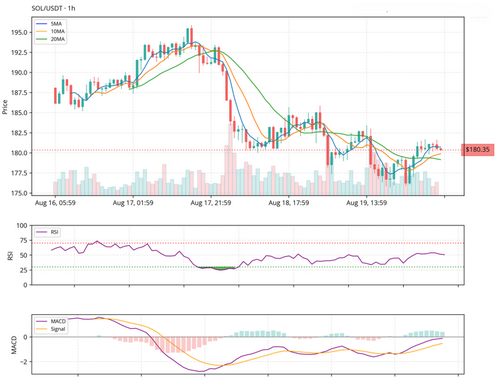This screenshot has width=502, height=385.
Task: Click the Signal legend entry
Action: (x=50, y=329)
